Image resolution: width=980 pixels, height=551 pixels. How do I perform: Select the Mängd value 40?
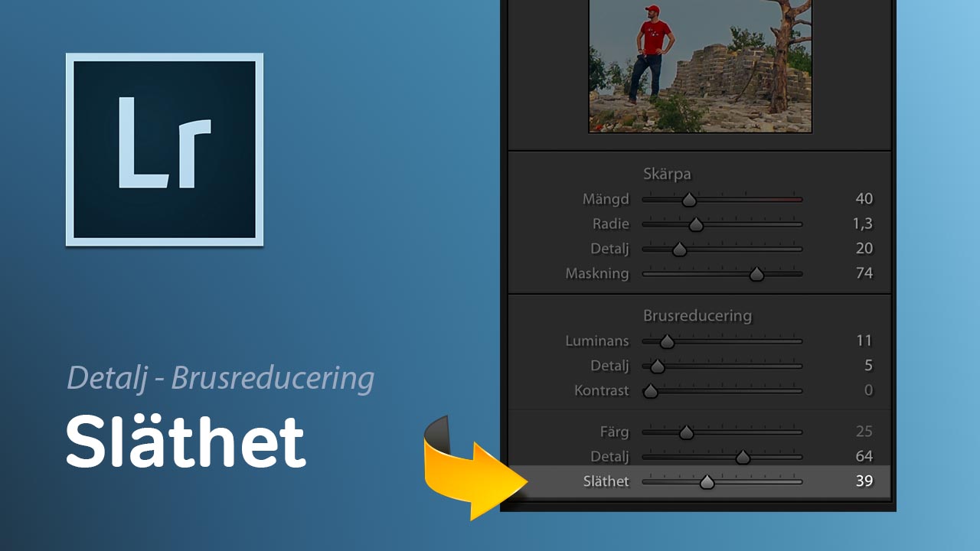(x=864, y=199)
